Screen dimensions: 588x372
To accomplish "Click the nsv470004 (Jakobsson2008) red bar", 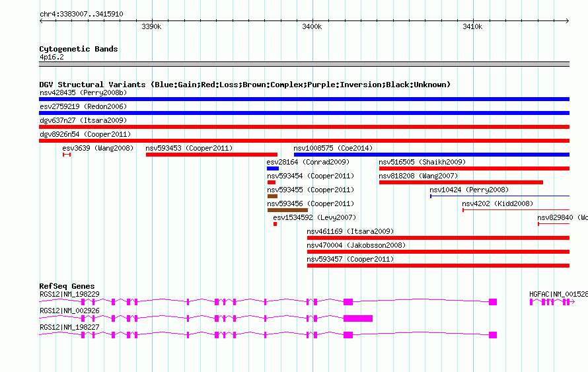I will point(439,252).
